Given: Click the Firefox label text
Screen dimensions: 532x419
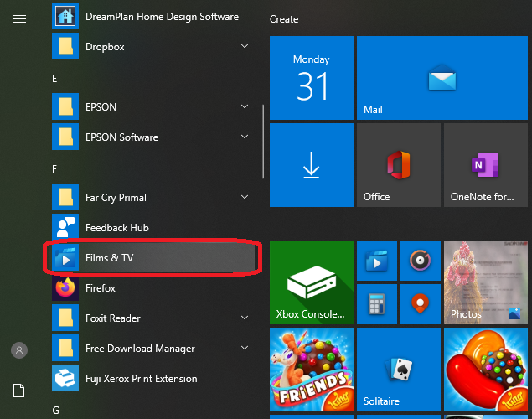Looking at the screenshot, I should (x=101, y=288).
